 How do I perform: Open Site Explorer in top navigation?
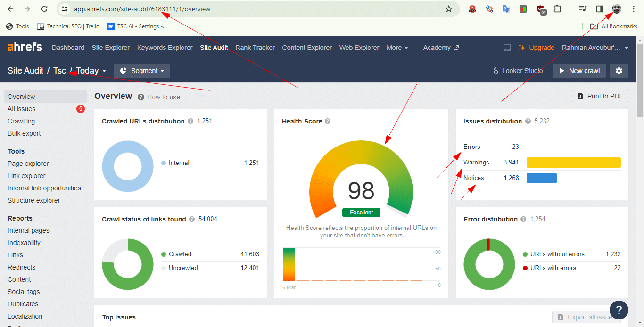click(x=111, y=48)
